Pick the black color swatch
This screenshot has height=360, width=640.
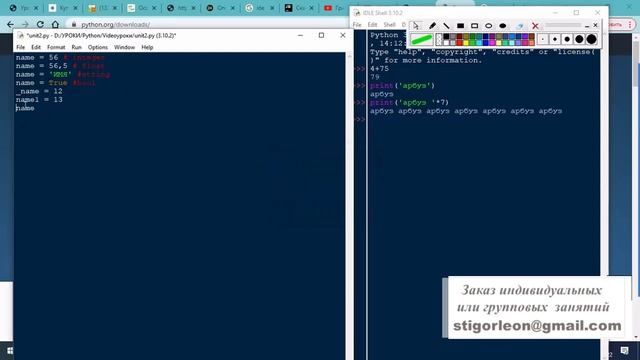(446, 36)
